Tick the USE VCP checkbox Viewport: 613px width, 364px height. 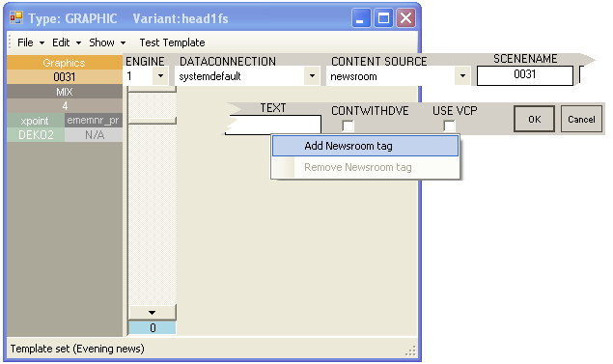449,126
